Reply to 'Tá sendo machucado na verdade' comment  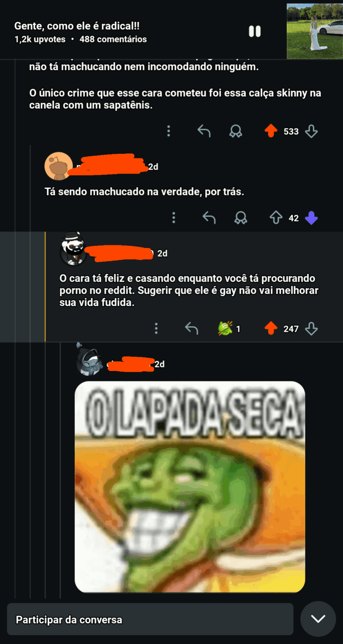tap(209, 218)
